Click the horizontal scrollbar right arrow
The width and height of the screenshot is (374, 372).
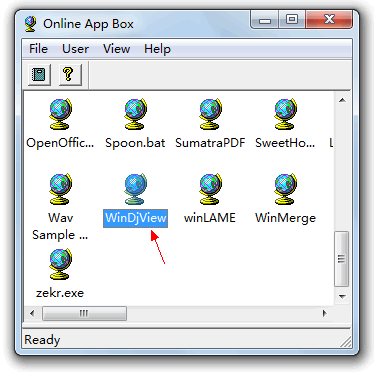324,313
